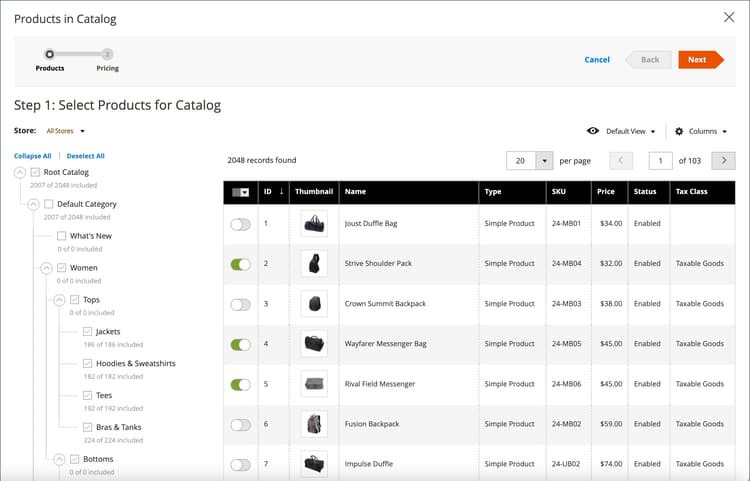
Task: Go to previous page of records
Action: pyautogui.click(x=621, y=160)
